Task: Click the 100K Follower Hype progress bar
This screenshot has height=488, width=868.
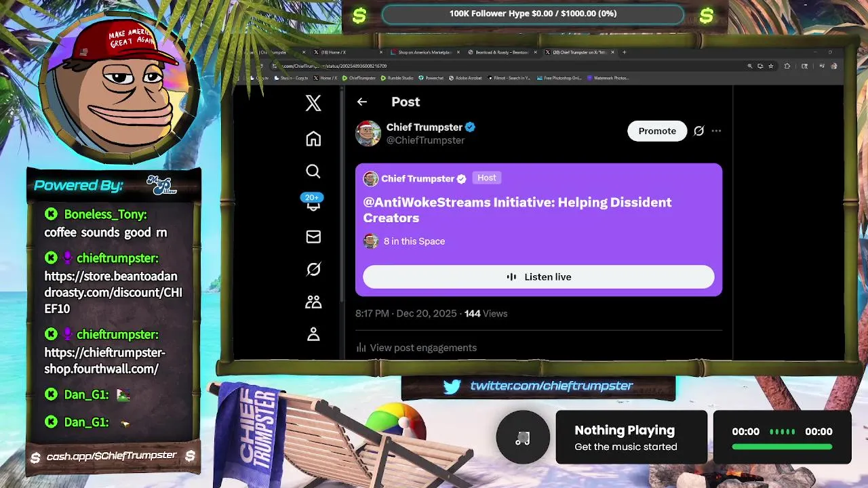Action: tap(533, 14)
